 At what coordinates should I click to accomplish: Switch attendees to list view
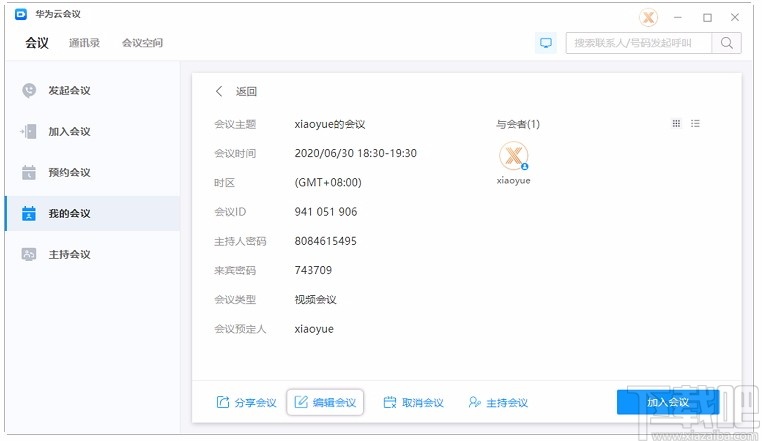pos(695,123)
